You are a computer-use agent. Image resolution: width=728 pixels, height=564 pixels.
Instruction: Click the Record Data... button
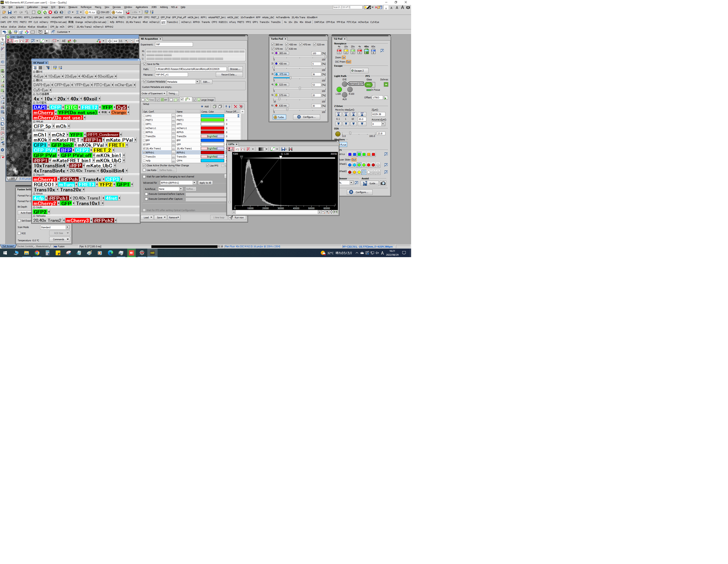coord(229,75)
